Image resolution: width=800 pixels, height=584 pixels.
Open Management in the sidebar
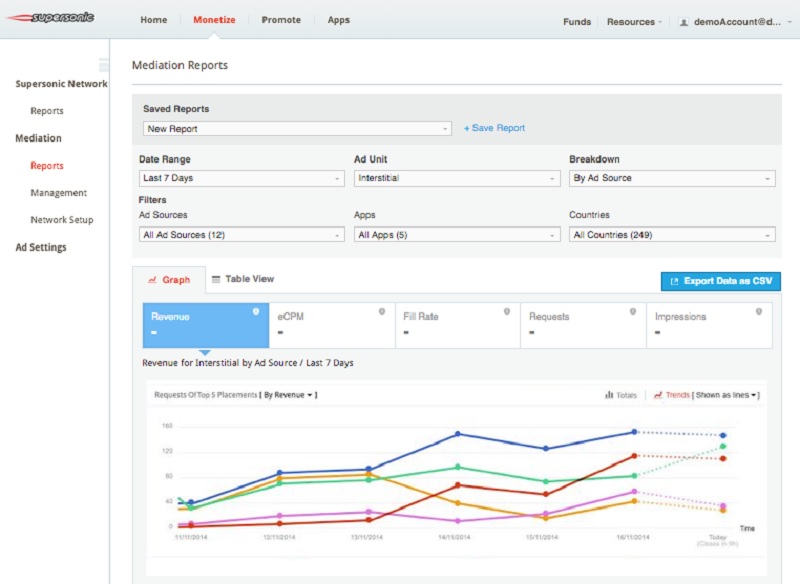(59, 193)
